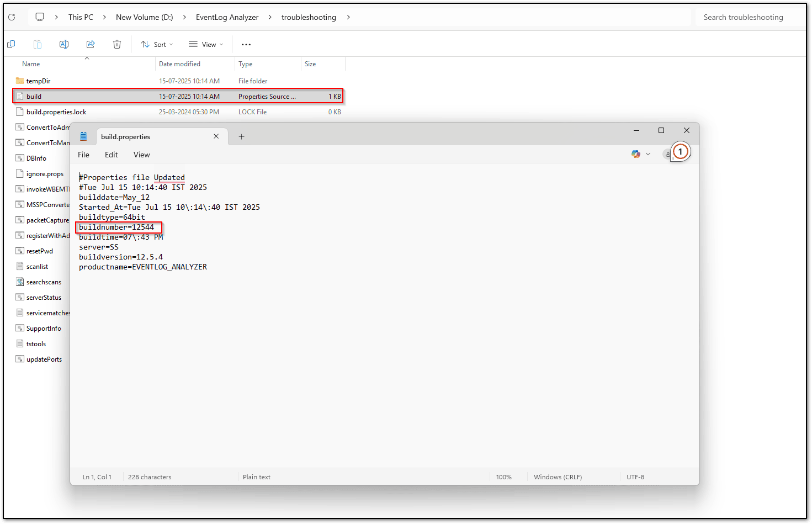Click the buildtype=64bit line in Notepad
The image size is (812, 524).
(x=112, y=217)
